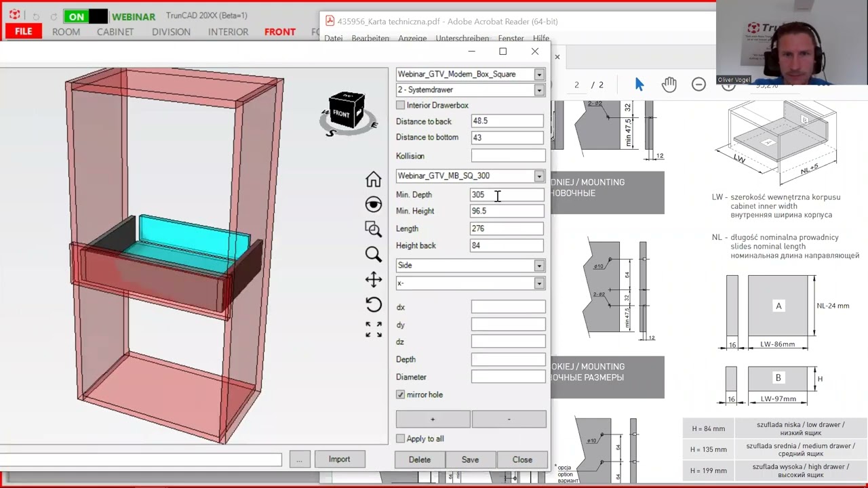Screen dimensions: 868x488
Task: Open the Datei menu in Acrobat
Action: [334, 39]
